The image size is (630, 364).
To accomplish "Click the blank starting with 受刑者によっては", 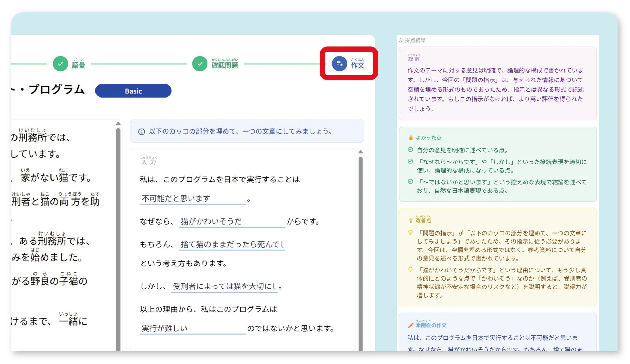I will [225, 286].
